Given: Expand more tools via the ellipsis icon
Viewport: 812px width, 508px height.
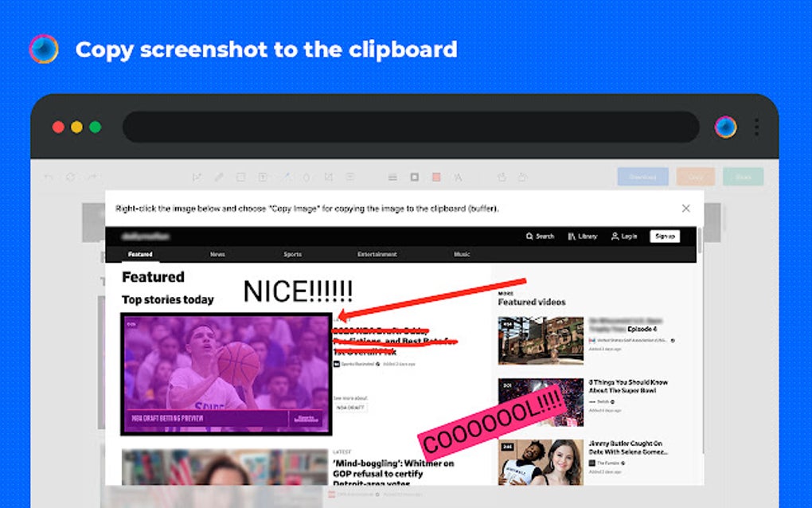Looking at the screenshot, I should tap(351, 177).
